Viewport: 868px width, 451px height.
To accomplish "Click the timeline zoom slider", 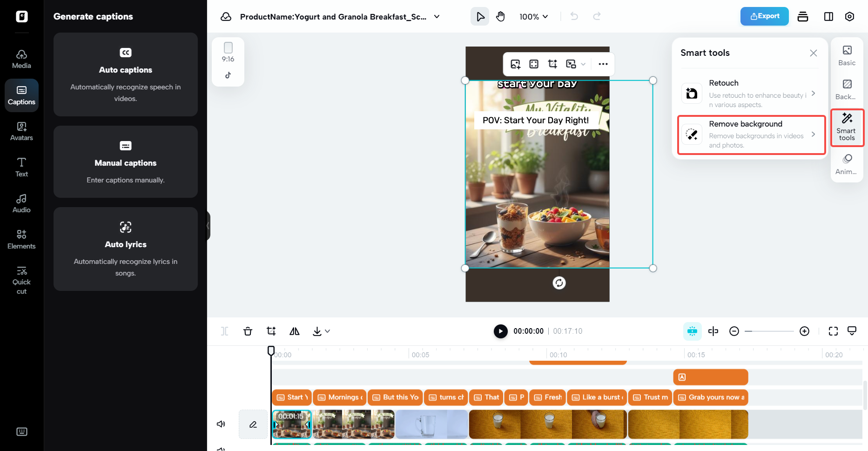I will pos(769,331).
